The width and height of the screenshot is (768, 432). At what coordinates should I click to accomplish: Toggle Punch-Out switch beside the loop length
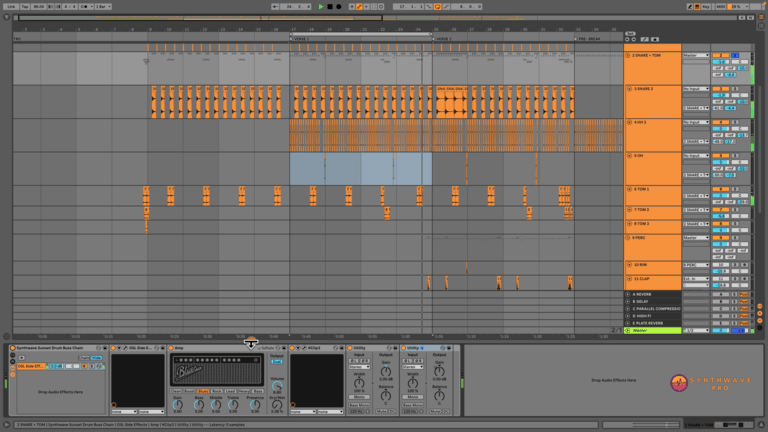pyautogui.click(x=446, y=7)
